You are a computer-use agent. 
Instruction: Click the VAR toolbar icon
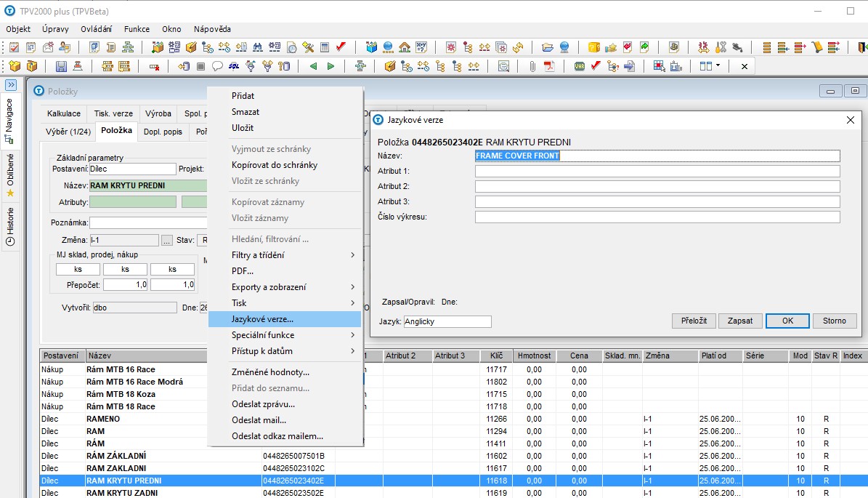[x=579, y=66]
